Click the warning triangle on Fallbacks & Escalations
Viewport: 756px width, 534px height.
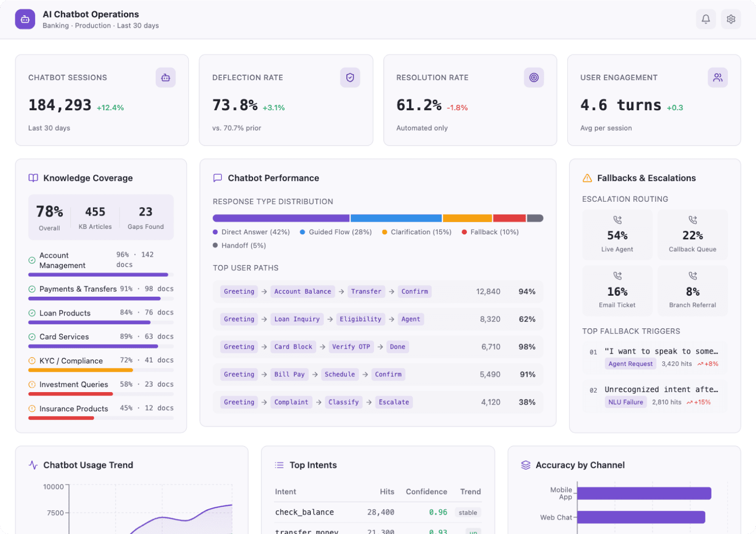(587, 178)
